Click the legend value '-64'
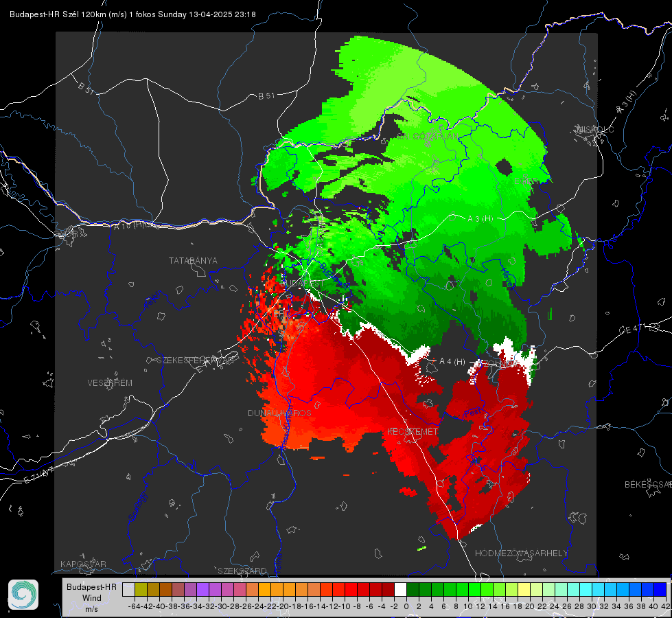672x618 pixels. 135,606
